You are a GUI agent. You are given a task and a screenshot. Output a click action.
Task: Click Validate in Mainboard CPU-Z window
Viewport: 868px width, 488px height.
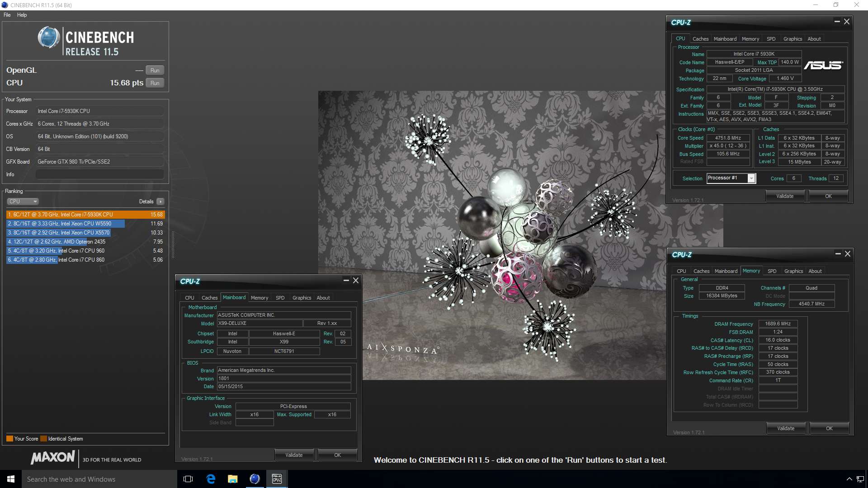(x=294, y=455)
